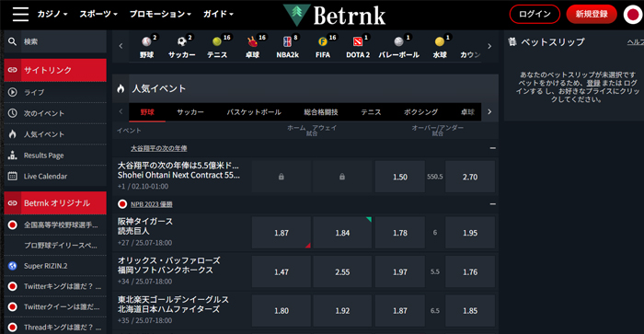Open the カジノ dropdown menu

pyautogui.click(x=52, y=14)
